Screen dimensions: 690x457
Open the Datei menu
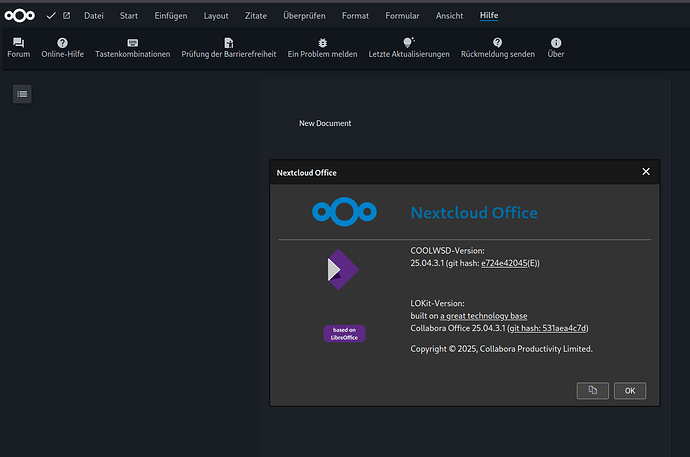click(94, 16)
